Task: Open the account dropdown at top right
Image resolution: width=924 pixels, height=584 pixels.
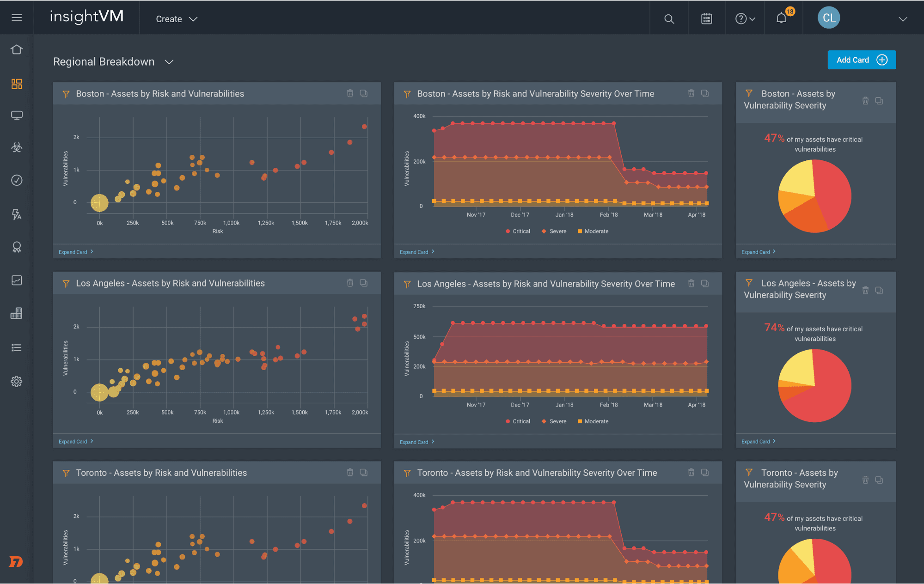Action: coord(902,18)
